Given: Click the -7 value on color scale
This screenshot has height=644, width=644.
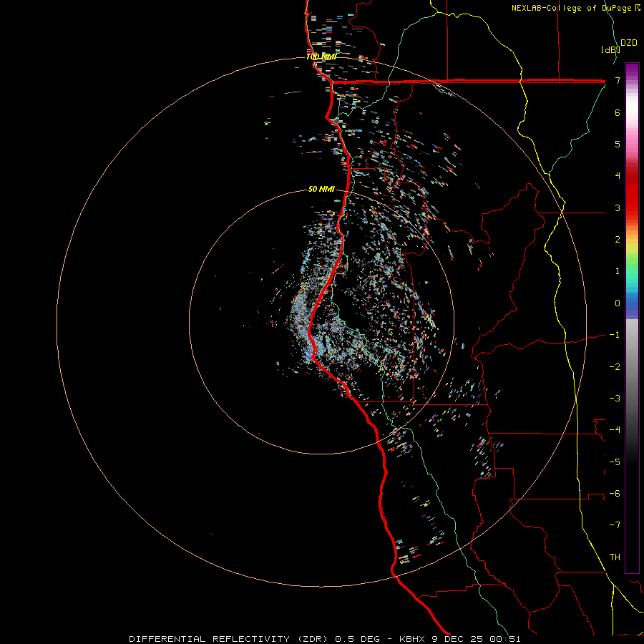Looking at the screenshot, I should (x=615, y=525).
